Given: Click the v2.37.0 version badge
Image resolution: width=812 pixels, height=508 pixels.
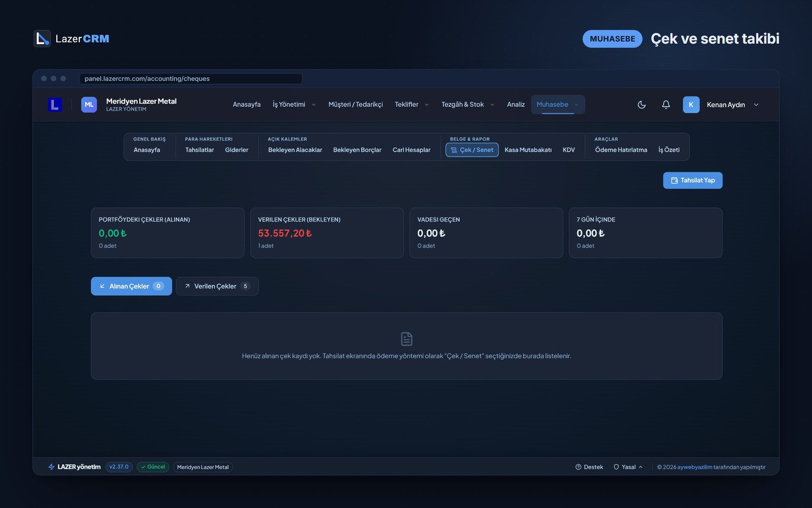Looking at the screenshot, I should point(119,467).
